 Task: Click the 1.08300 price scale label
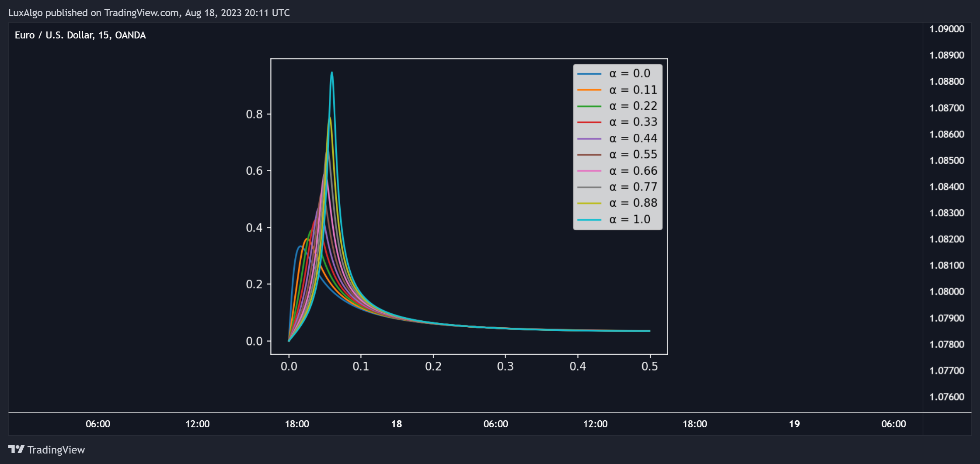947,213
